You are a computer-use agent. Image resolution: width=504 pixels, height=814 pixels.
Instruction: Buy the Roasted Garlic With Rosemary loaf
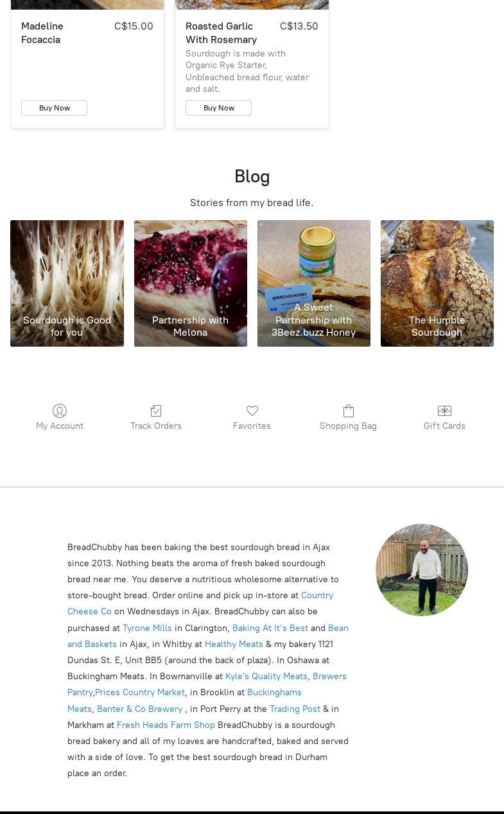(218, 108)
